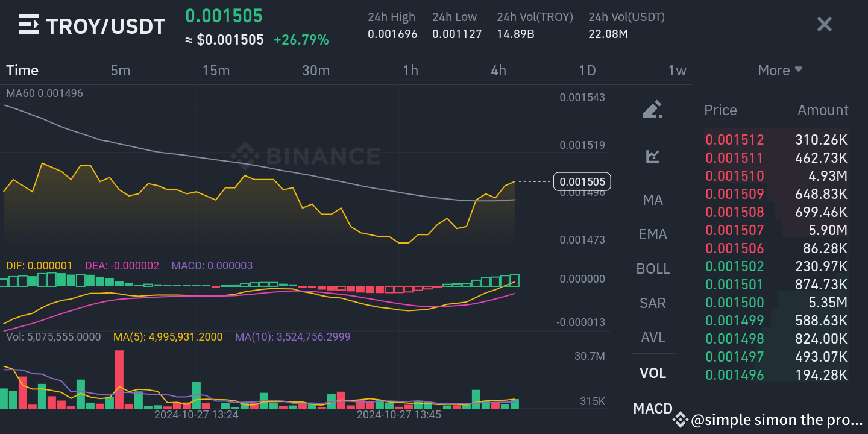Select the 1D timeframe tab
This screenshot has height=434, width=868.
[x=587, y=70]
